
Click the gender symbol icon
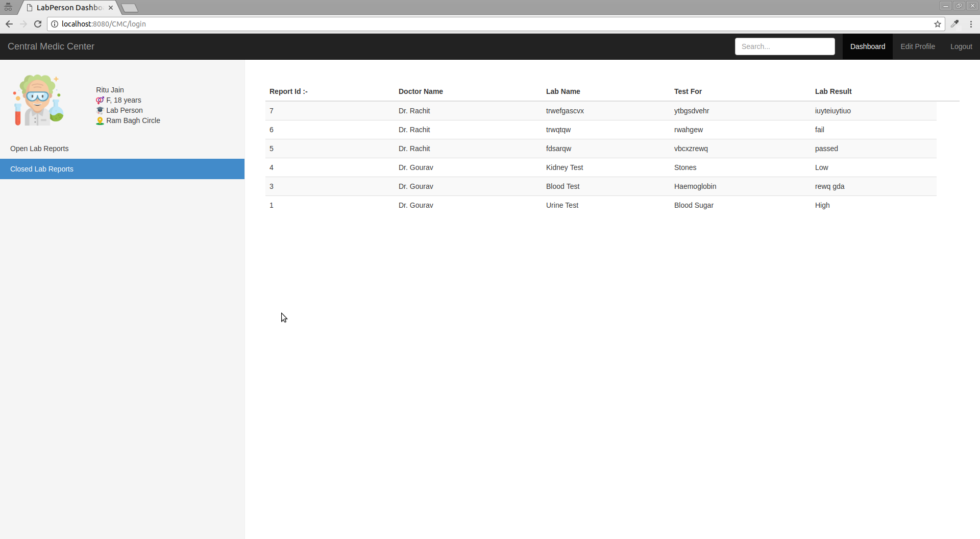coord(100,101)
